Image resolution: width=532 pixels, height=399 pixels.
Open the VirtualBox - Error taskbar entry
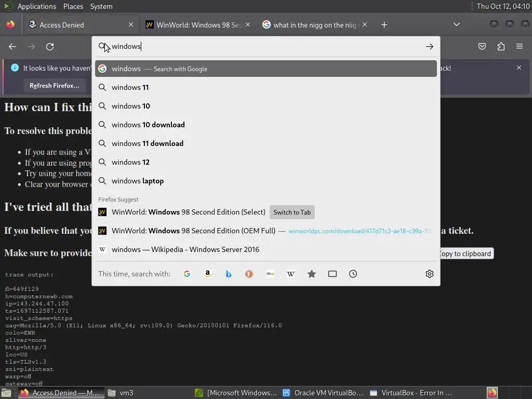coord(410,393)
